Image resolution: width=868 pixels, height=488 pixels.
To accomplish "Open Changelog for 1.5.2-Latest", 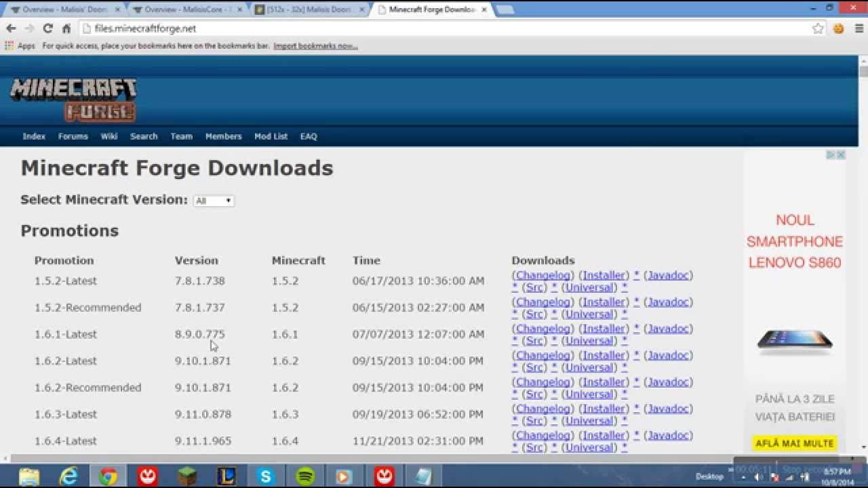I will pyautogui.click(x=543, y=275).
